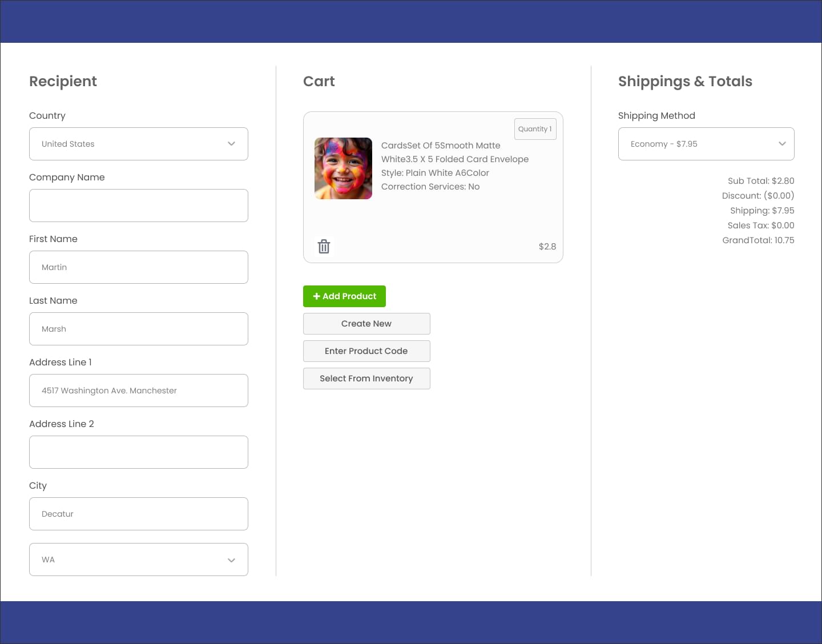The width and height of the screenshot is (822, 644).
Task: Choose Select From Inventory option
Action: 366,379
